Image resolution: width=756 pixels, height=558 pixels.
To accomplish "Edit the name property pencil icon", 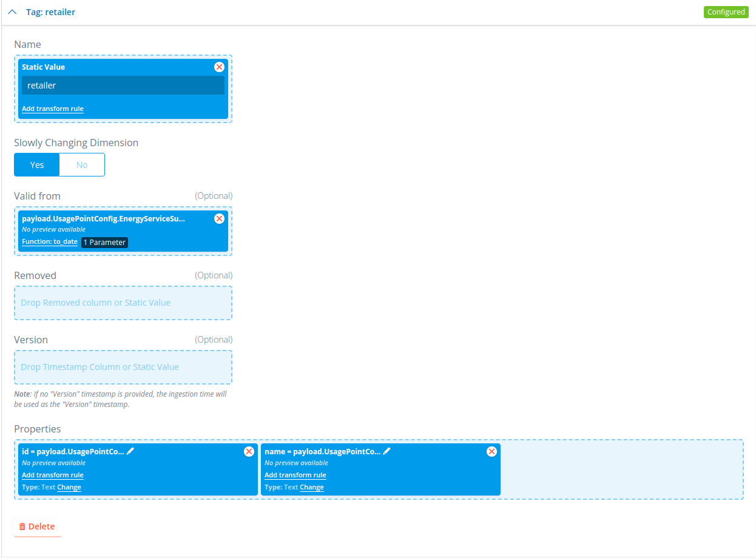I will coord(387,451).
